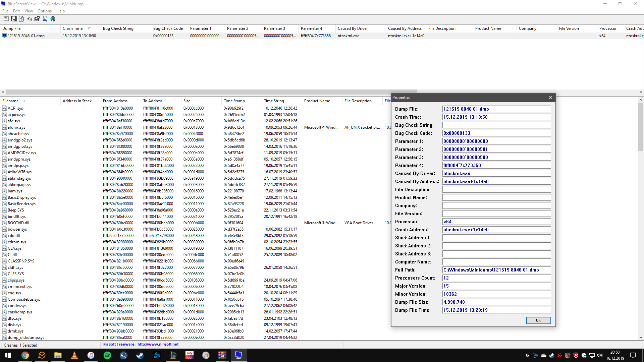The width and height of the screenshot is (644, 362).
Task: Select the atikmdag.sys driver row
Action: tap(19, 178)
